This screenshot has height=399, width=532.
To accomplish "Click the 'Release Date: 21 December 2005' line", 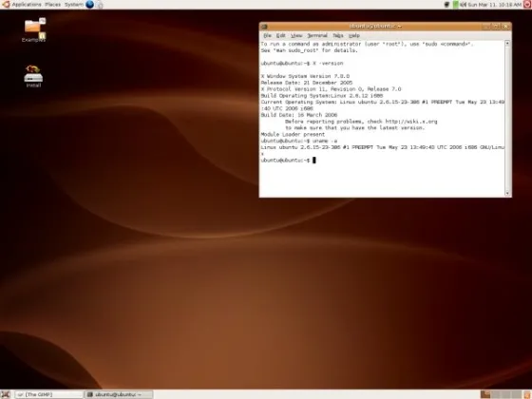I will pyautogui.click(x=307, y=83).
